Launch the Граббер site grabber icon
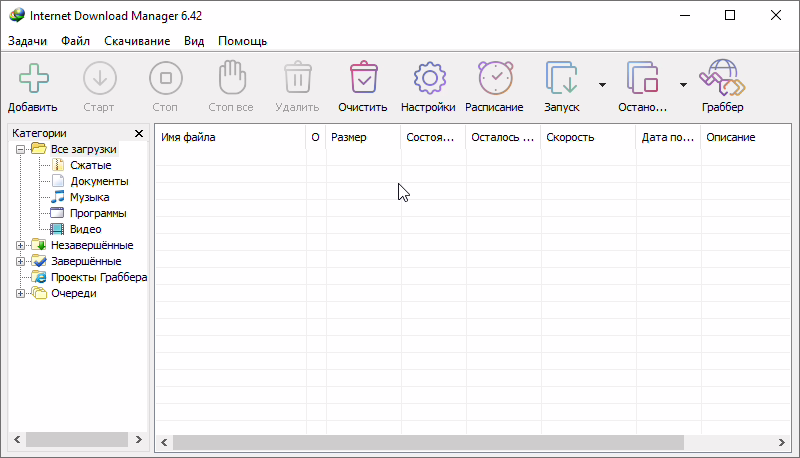The image size is (800, 458). coord(721,78)
